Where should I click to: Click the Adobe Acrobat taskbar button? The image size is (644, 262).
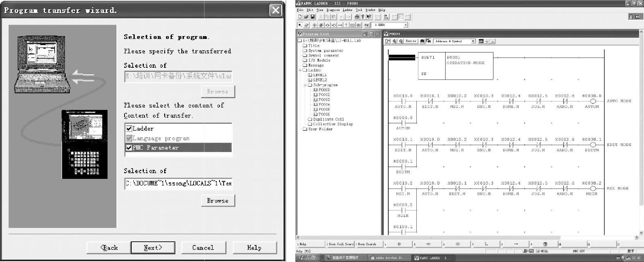tap(389, 258)
